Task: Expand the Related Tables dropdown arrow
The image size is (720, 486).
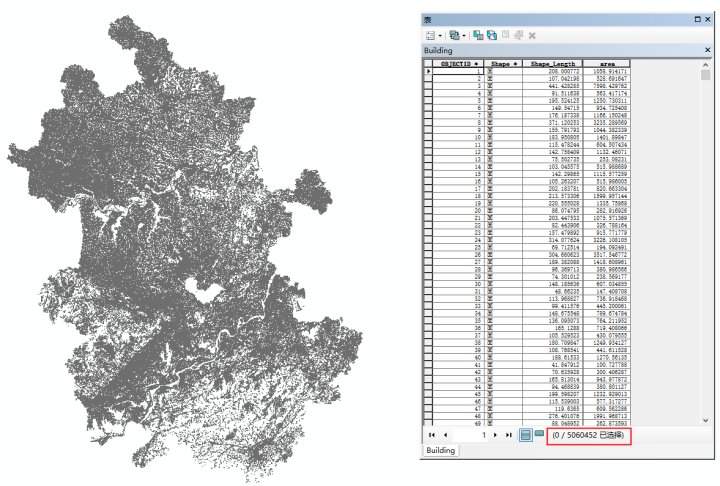Action: tap(464, 35)
